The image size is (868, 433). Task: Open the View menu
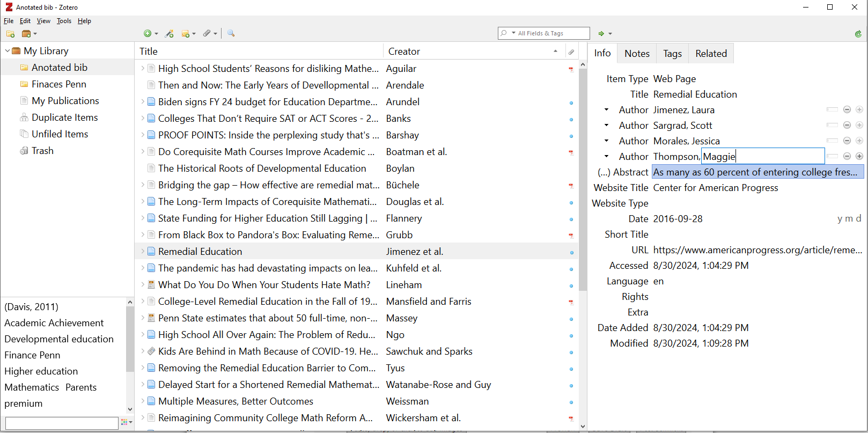[x=43, y=21]
